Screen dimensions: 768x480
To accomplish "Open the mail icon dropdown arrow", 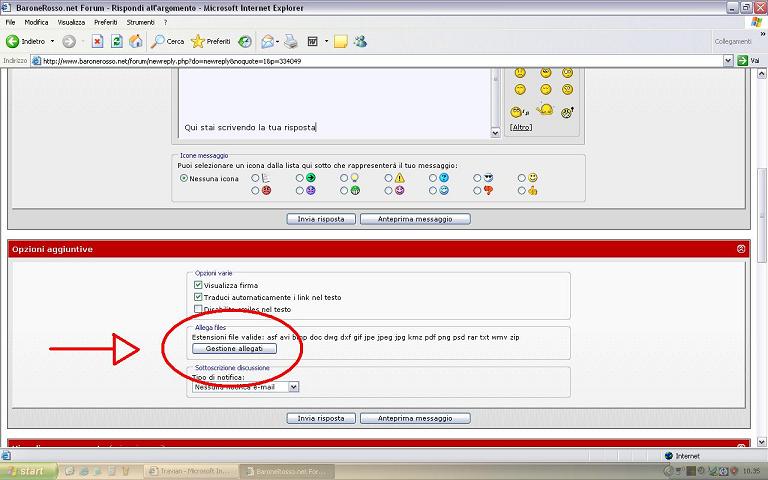I will coord(279,42).
